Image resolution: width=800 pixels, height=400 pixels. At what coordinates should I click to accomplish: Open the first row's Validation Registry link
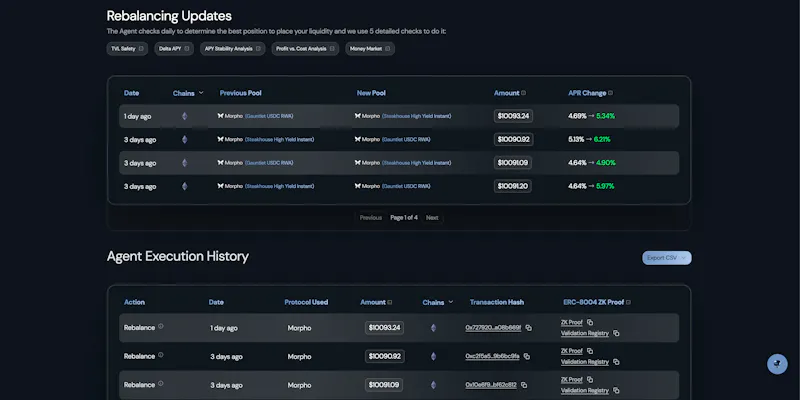tap(585, 333)
